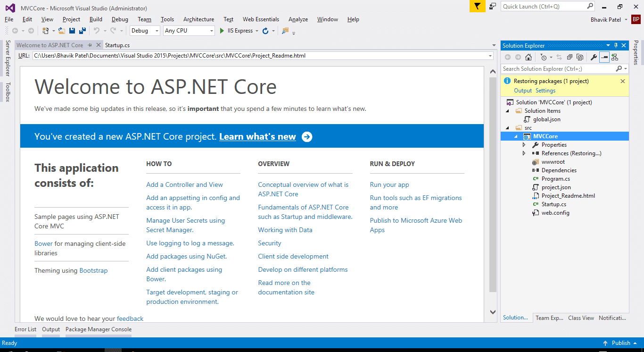Toggle Preview Selected Items in Solution Explorer
644x352 pixels.
604,57
